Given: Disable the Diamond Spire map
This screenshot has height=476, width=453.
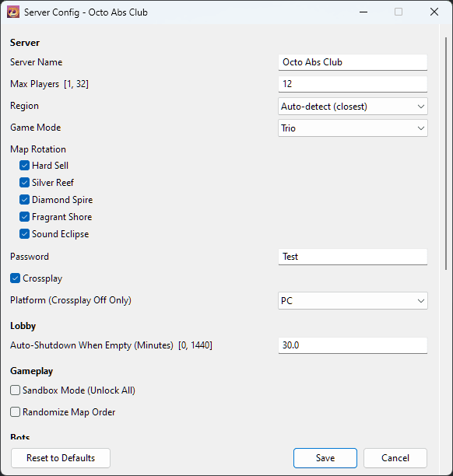Looking at the screenshot, I should tap(24, 200).
